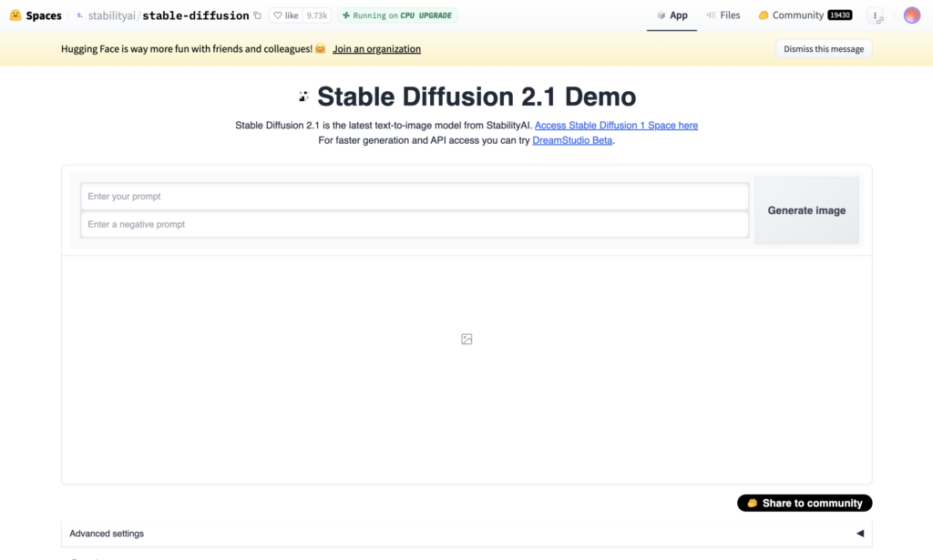Viewport: 933px width, 560px height.
Task: Open Access Stable Diffusion 1 Space link
Action: coord(616,126)
